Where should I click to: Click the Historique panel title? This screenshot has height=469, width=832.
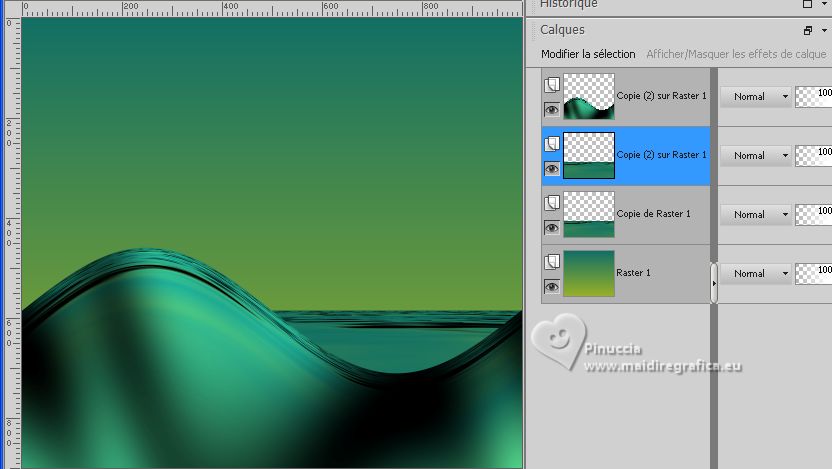click(x=568, y=4)
